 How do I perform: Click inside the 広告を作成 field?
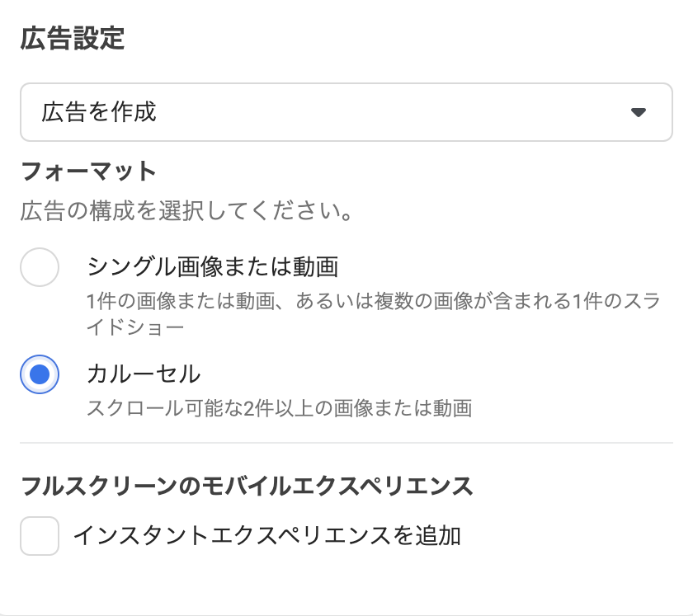[x=247, y=112]
